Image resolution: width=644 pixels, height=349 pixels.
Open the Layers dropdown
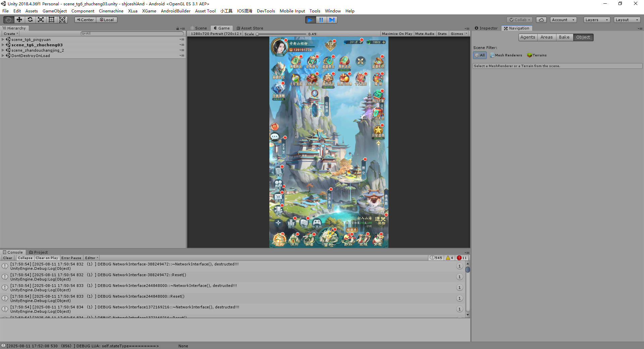(597, 20)
